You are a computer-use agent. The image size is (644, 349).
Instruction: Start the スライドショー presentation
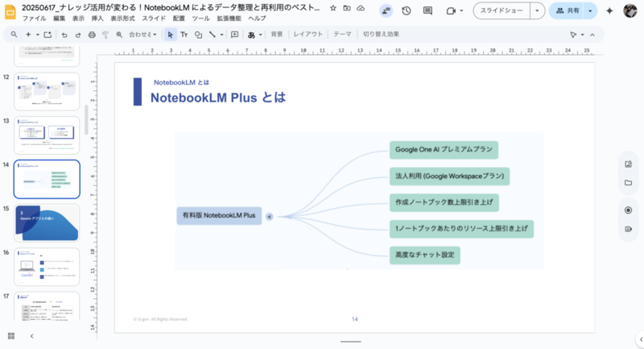point(502,10)
